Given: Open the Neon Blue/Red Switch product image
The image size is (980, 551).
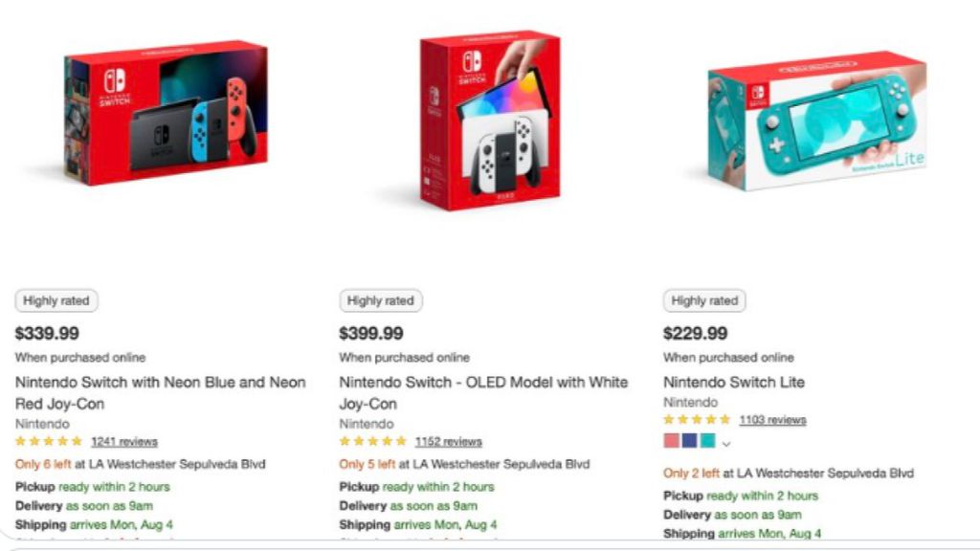Looking at the screenshot, I should [x=167, y=115].
